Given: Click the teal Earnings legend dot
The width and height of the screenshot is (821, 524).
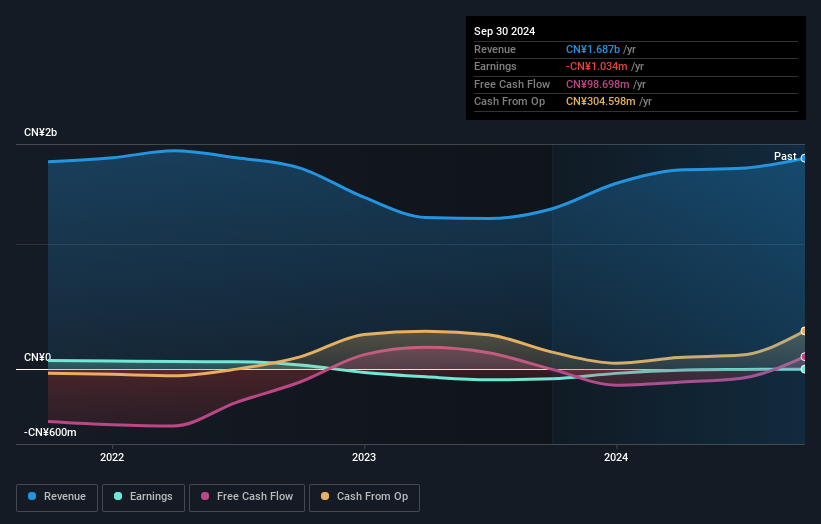Looking at the screenshot, I should click(118, 496).
